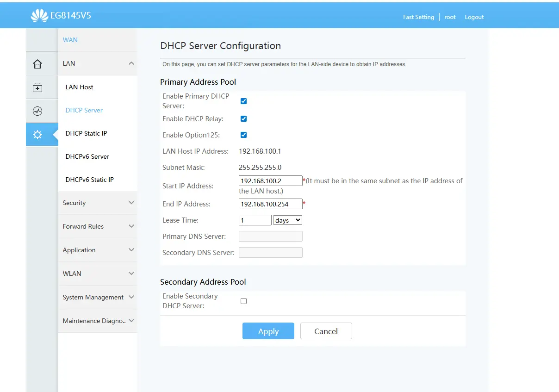Click the Primary Address Pool heading
The height and width of the screenshot is (392, 559).
click(198, 82)
